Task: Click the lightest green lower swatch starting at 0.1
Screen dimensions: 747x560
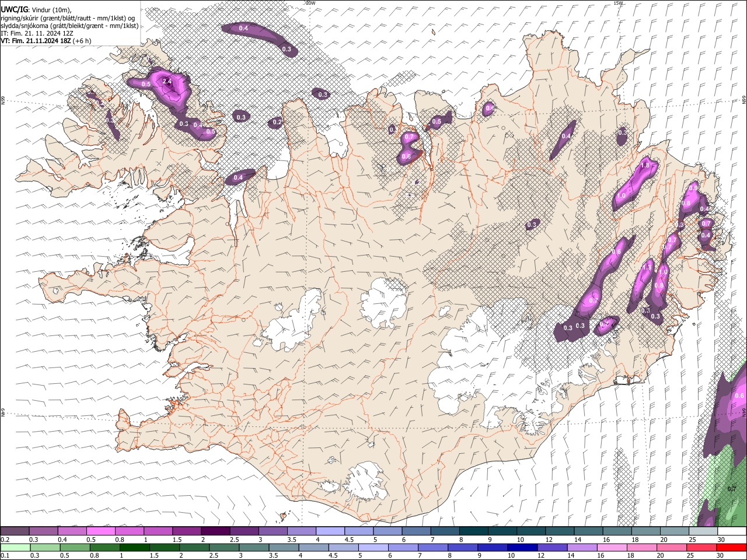Action: coord(15,547)
